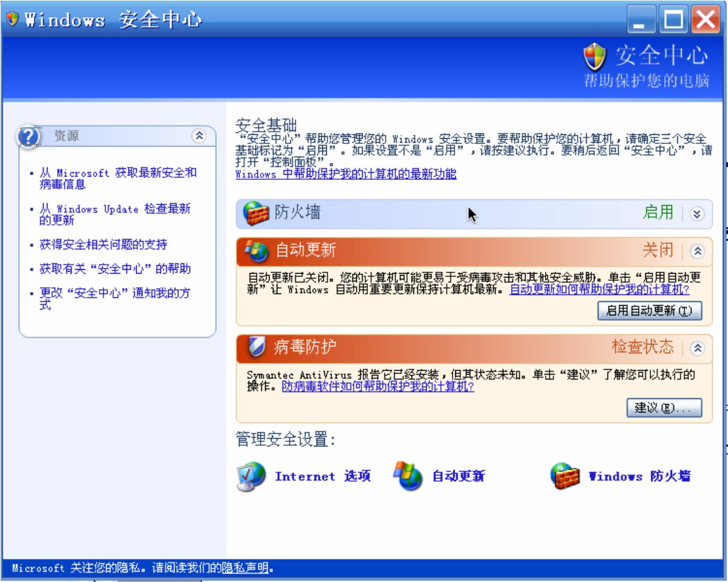The width and height of the screenshot is (728, 582).
Task: Click the firewall brick wall icon
Action: [256, 214]
